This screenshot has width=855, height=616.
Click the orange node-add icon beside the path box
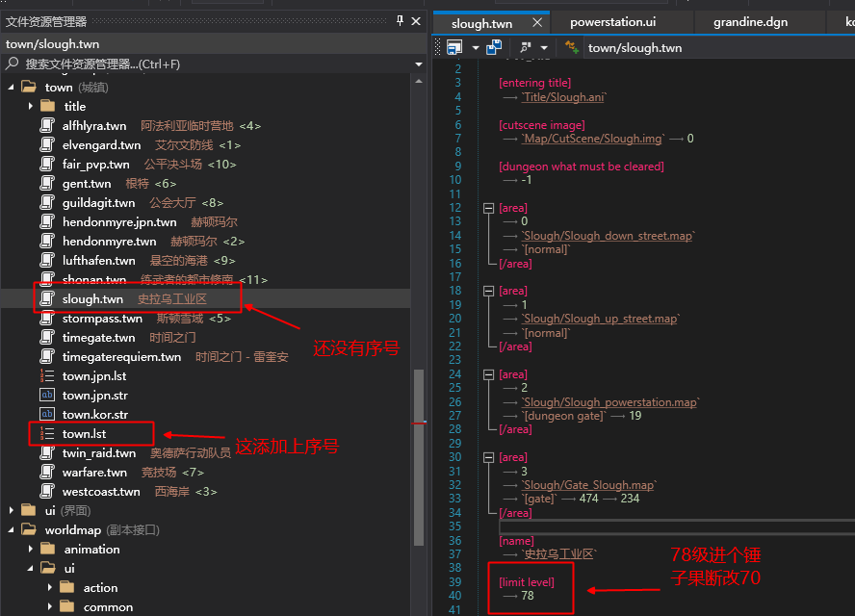[x=572, y=47]
